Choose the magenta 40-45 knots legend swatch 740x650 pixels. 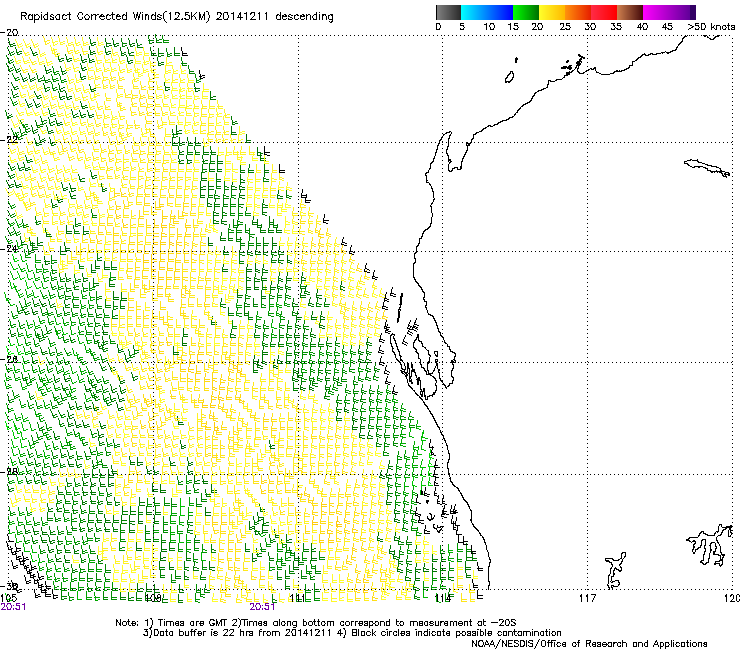point(656,12)
